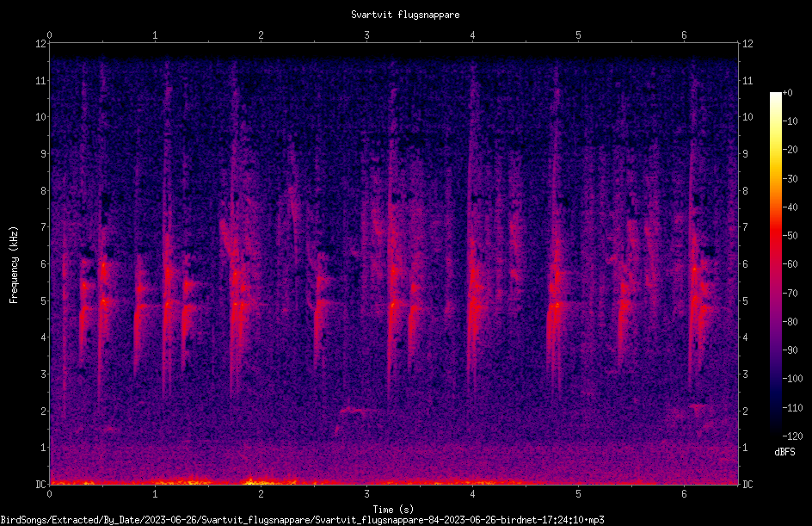Click the '-90' value on the color scale

click(790, 350)
